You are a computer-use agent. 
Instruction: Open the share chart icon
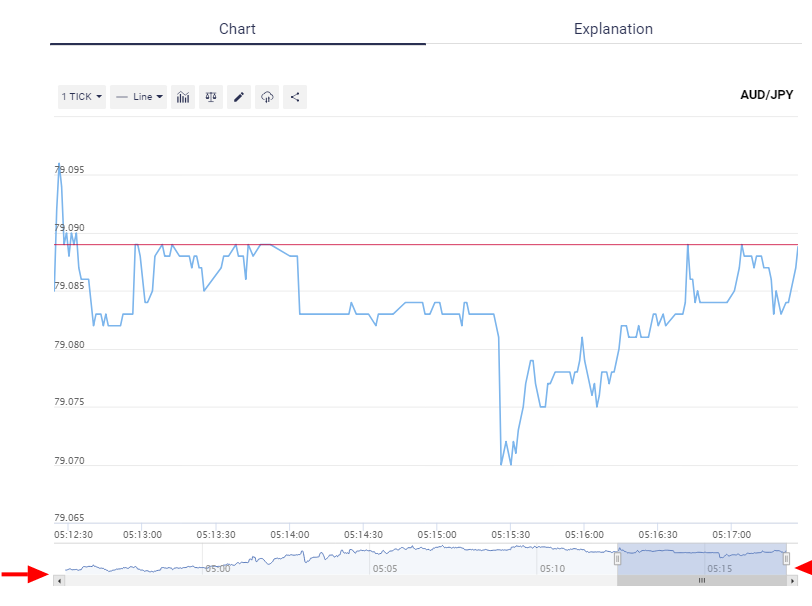[294, 96]
